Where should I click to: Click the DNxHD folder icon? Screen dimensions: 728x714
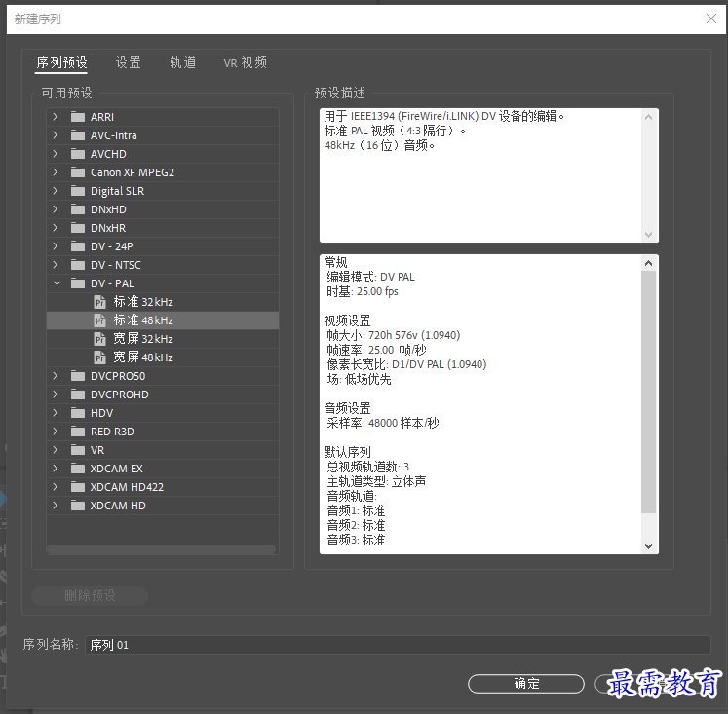click(x=78, y=209)
